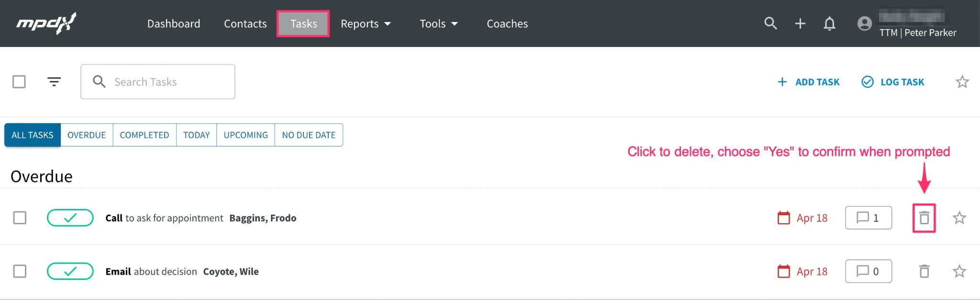Switch to the Overdue tab

(87, 135)
